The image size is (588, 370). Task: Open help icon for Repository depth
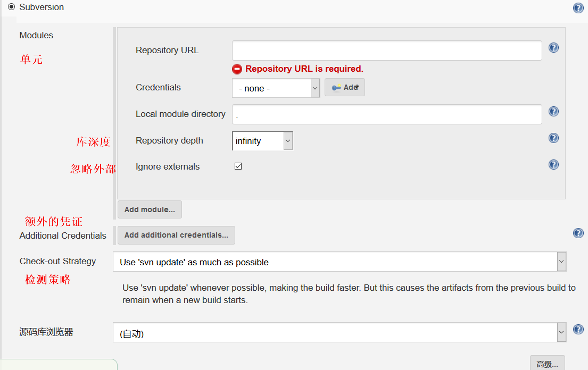(x=553, y=138)
